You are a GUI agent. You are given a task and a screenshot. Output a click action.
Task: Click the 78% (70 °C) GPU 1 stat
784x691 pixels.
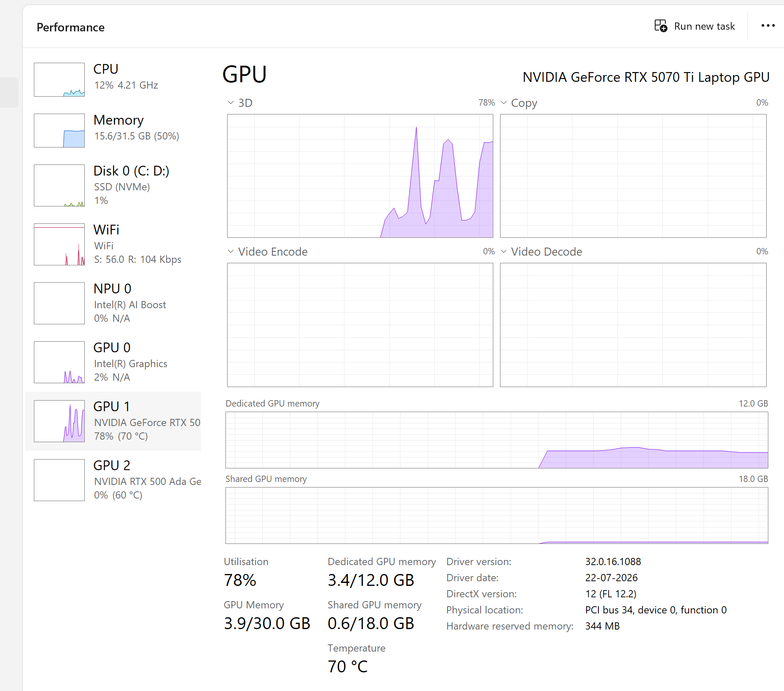[121, 436]
